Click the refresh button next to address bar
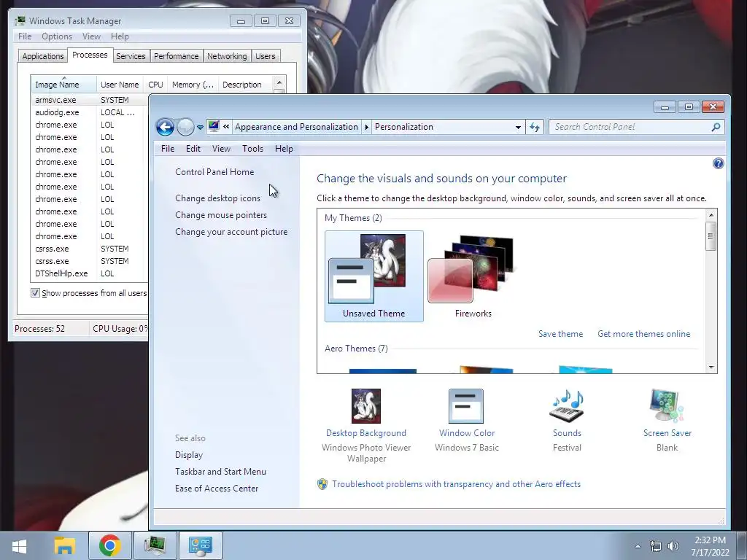This screenshot has width=747, height=560. (x=535, y=127)
